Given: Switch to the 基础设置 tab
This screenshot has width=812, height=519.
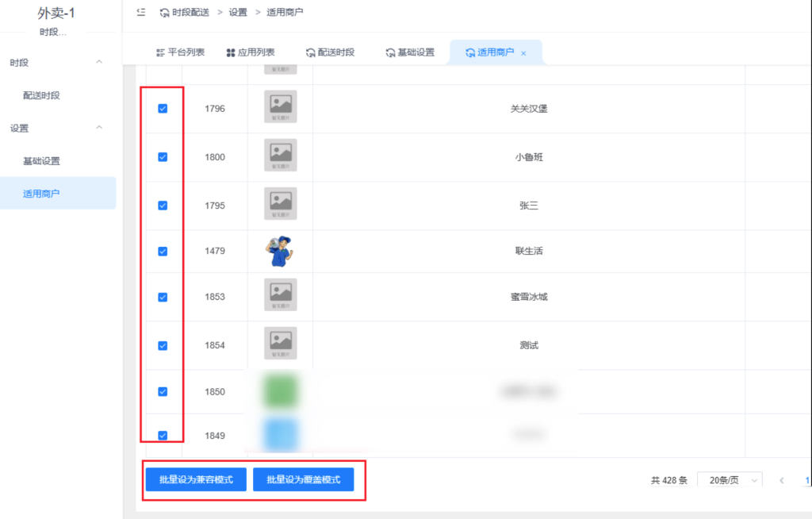Looking at the screenshot, I should [410, 52].
